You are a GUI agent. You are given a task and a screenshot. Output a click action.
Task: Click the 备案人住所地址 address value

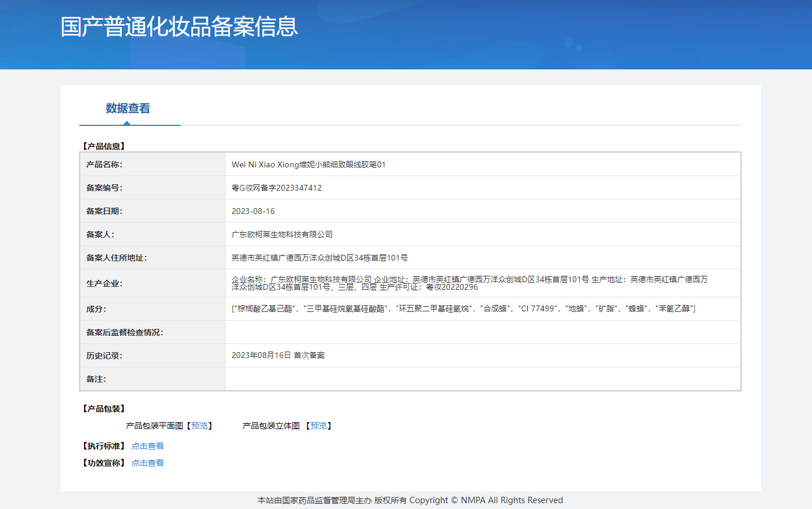click(320, 258)
